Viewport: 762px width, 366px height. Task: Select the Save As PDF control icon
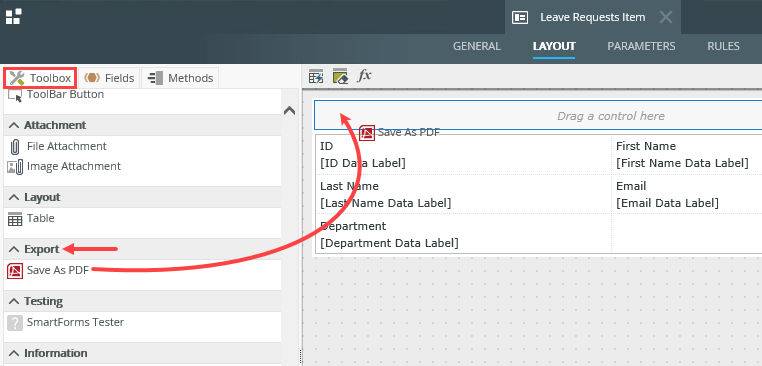pos(16,270)
